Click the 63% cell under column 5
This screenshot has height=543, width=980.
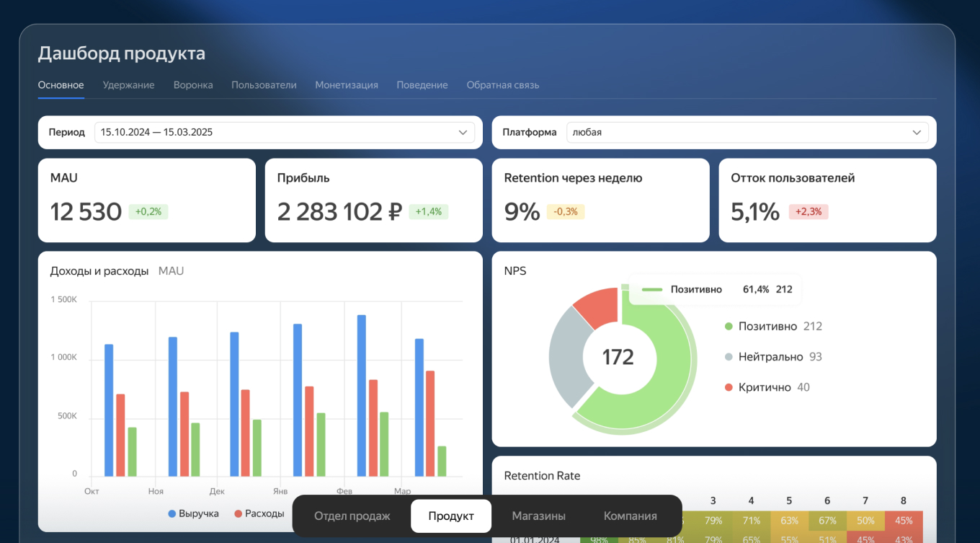(x=789, y=521)
